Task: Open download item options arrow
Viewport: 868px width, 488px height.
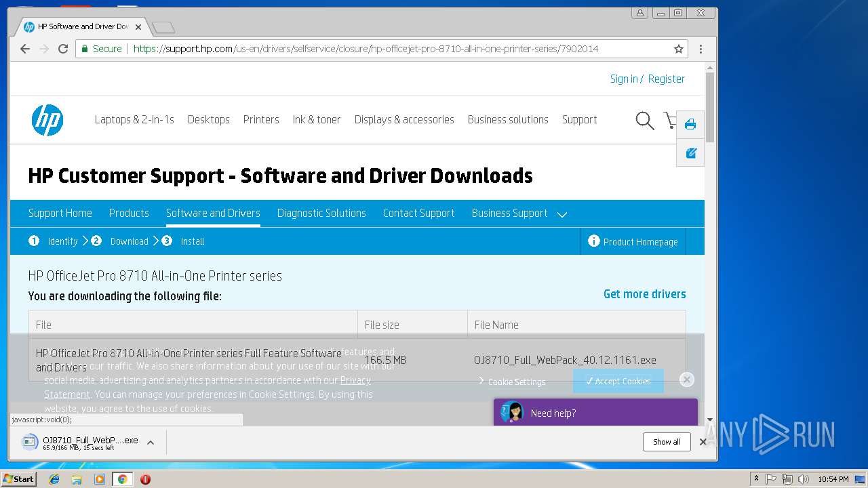Action: click(151, 443)
